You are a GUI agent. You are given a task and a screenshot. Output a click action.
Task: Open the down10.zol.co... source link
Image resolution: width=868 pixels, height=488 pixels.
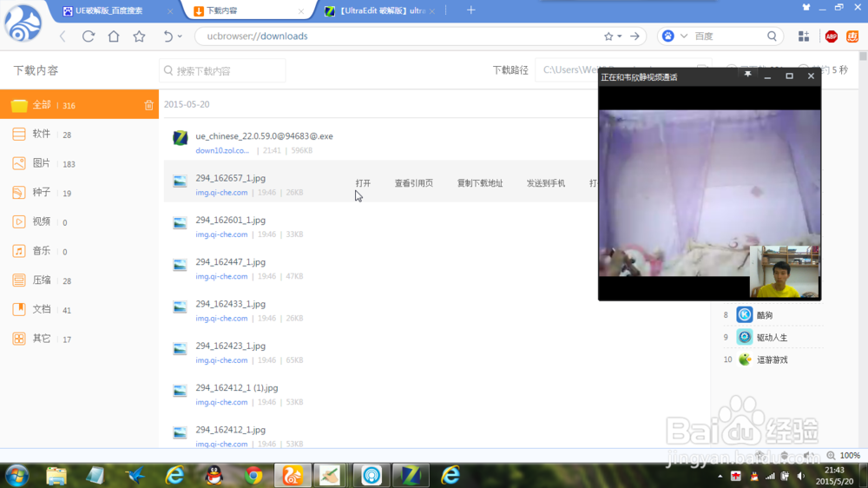[222, 151]
